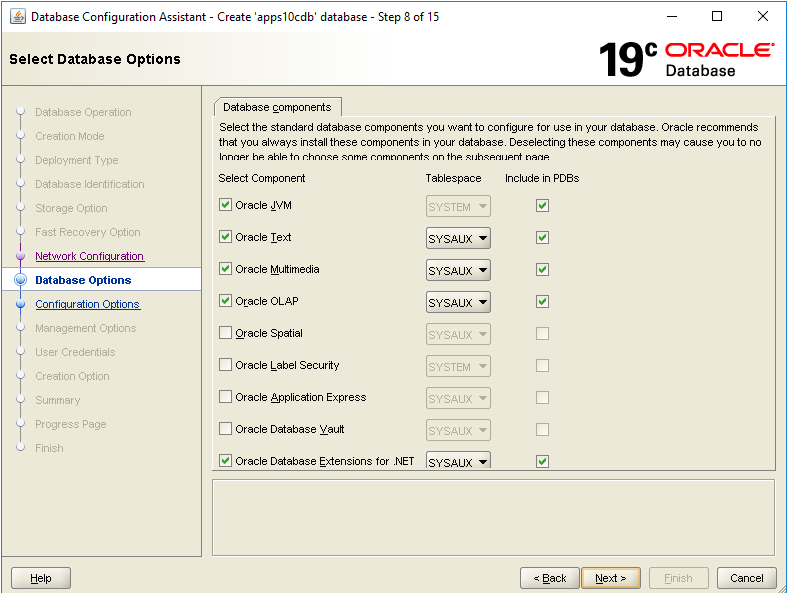Click the Progress Page step
Image resolution: width=787 pixels, height=593 pixels.
[71, 424]
